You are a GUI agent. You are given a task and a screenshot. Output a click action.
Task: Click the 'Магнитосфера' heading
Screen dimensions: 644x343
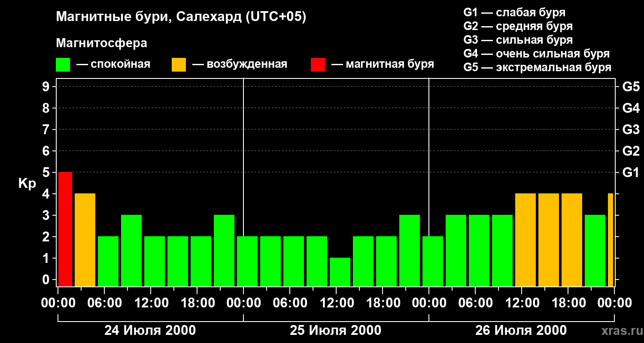click(101, 43)
